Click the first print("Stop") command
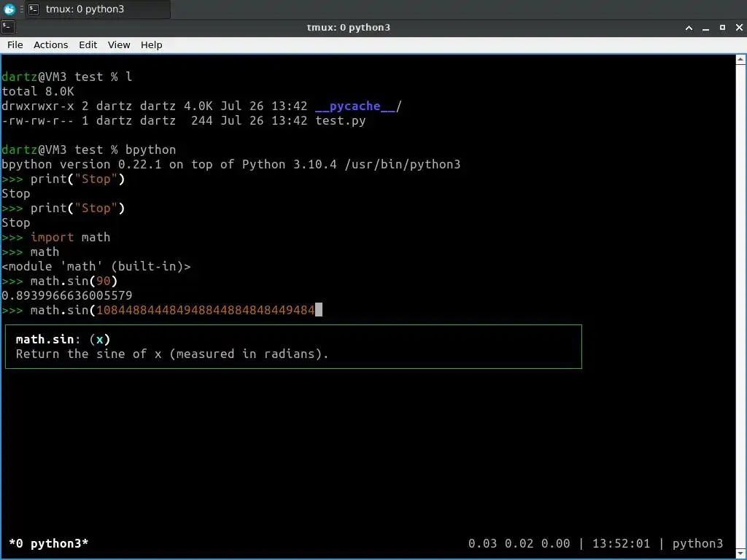747x560 pixels. (77, 179)
